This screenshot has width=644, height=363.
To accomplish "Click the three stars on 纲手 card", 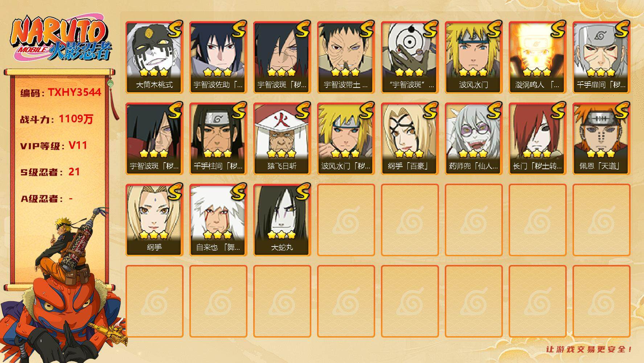I will [x=154, y=234].
